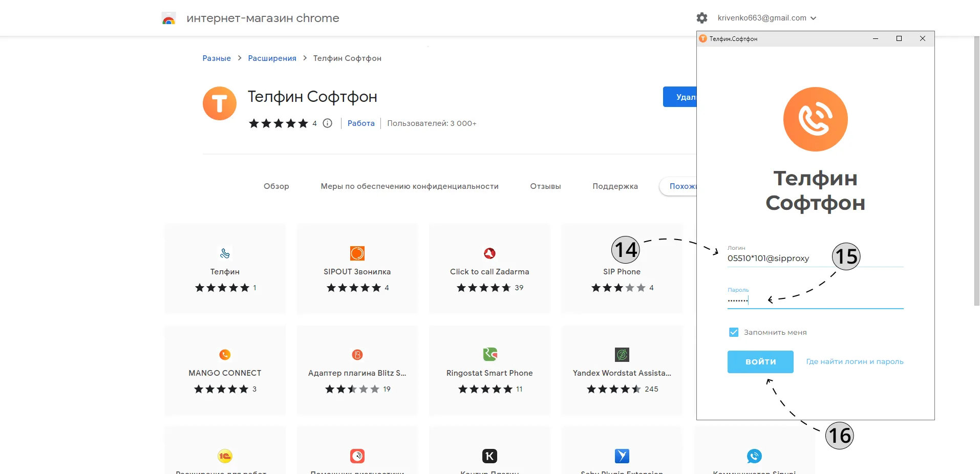Image resolution: width=980 pixels, height=474 pixels.
Task: Switch to the Обзор tab
Action: tap(276, 186)
